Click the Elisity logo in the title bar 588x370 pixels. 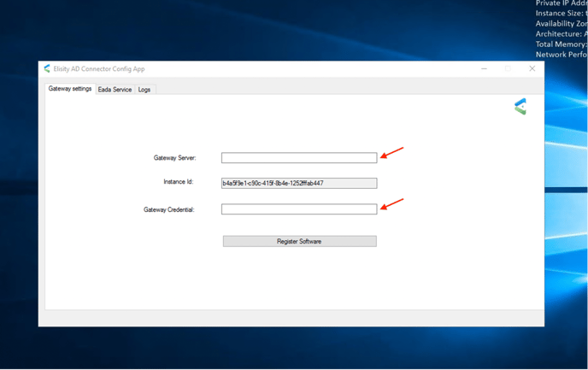pos(47,68)
